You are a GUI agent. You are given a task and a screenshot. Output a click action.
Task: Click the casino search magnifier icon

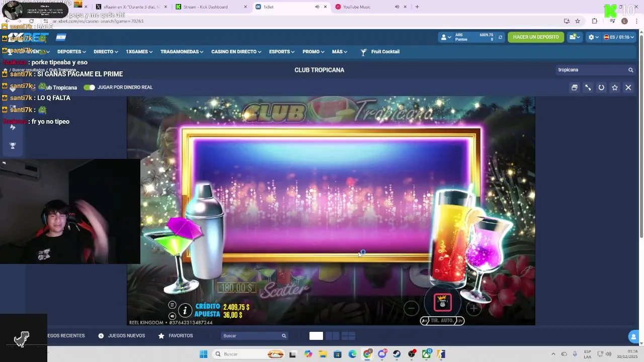[x=630, y=70]
